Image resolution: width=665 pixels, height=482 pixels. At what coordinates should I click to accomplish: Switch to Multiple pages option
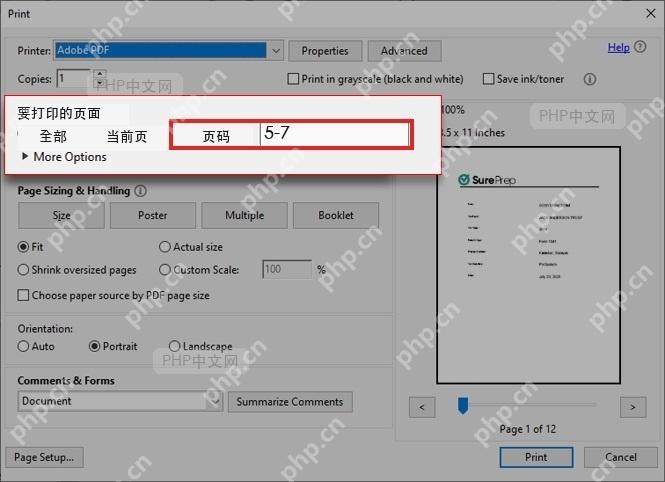click(244, 215)
